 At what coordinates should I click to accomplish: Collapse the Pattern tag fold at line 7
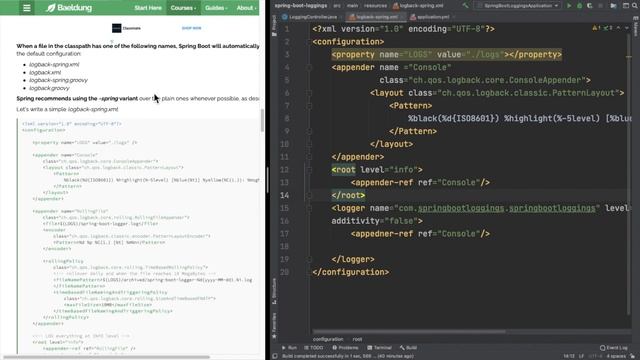tap(309, 106)
